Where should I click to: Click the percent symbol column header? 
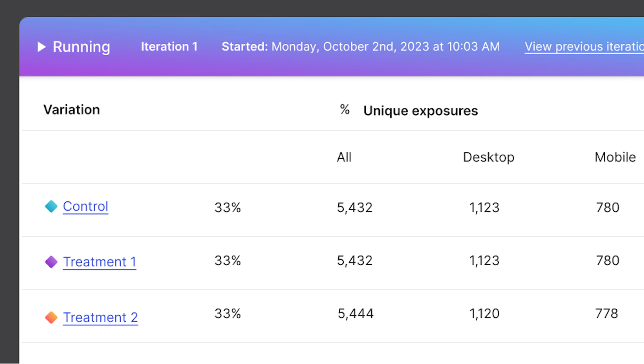pos(344,110)
